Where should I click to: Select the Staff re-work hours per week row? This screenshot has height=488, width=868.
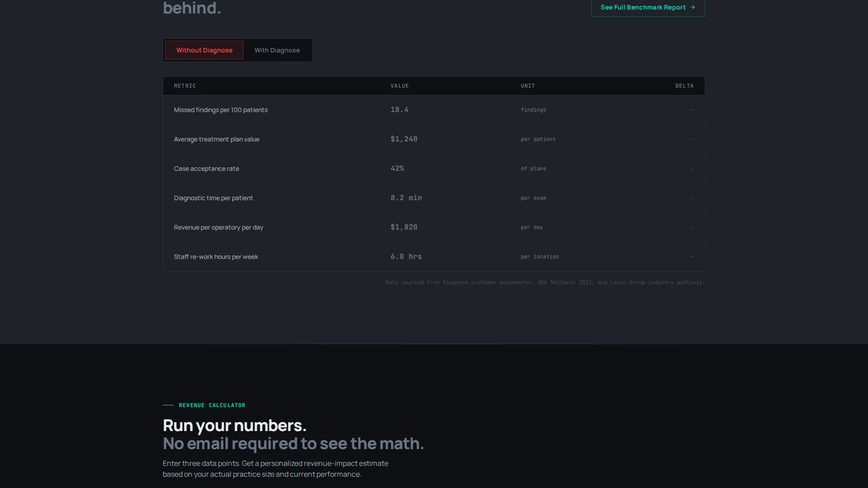pos(434,257)
